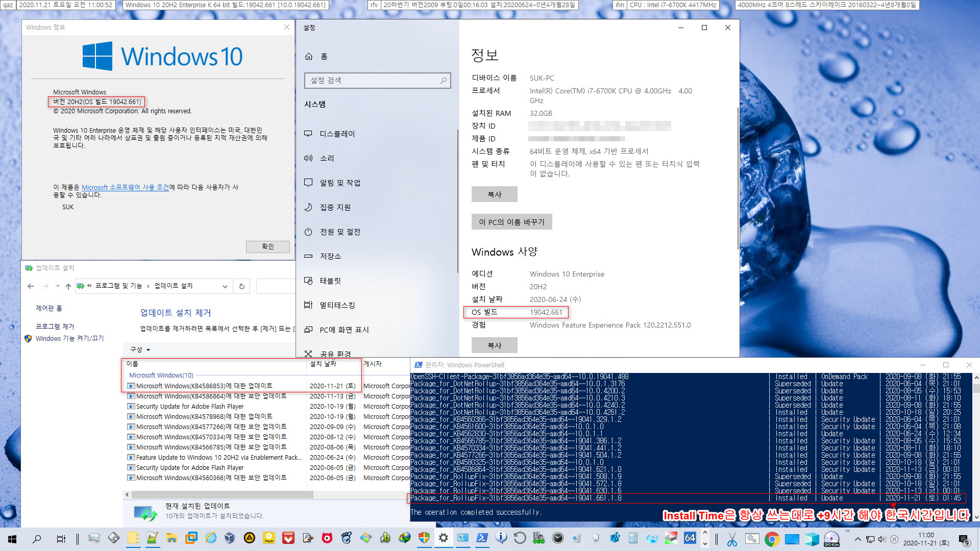
Task: Open Tablet (태블릿) settings
Action: 323,281
